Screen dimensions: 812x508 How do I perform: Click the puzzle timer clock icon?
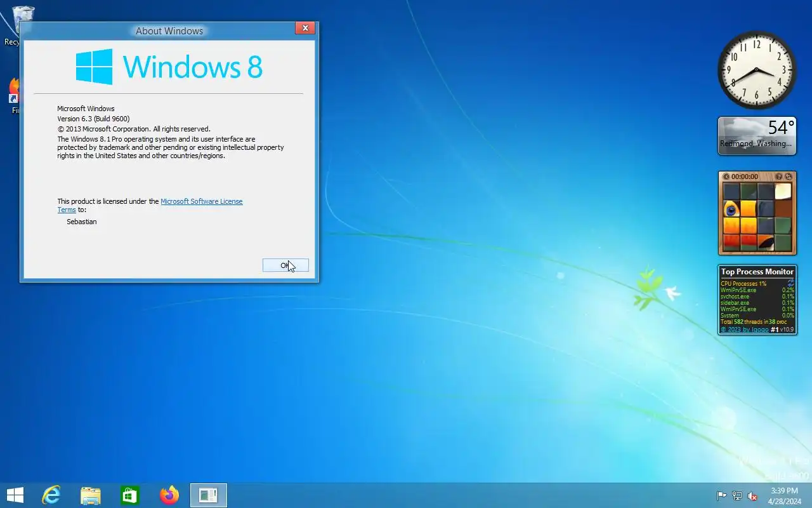(726, 177)
